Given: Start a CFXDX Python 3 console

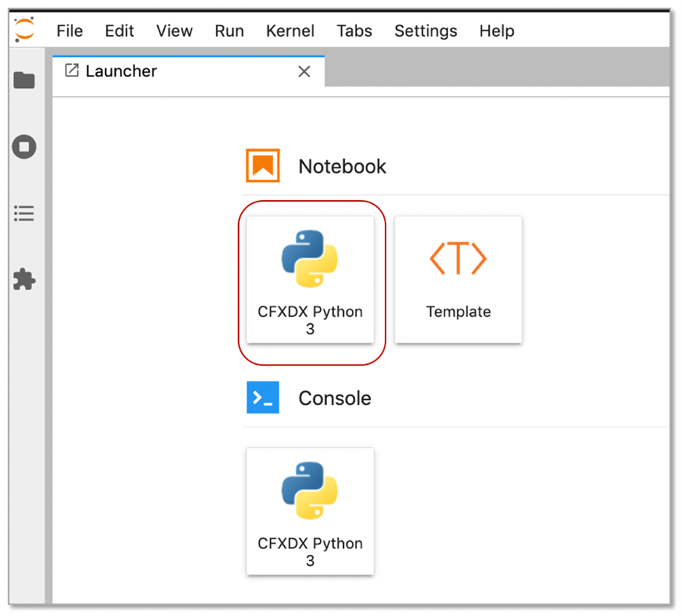Looking at the screenshot, I should (310, 510).
